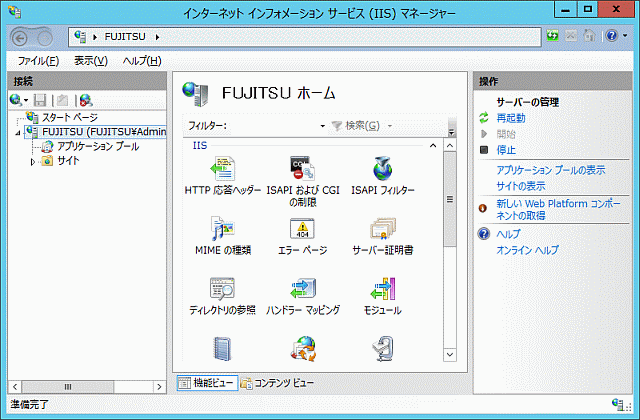Click the feature list scroll up arrow

(450, 146)
